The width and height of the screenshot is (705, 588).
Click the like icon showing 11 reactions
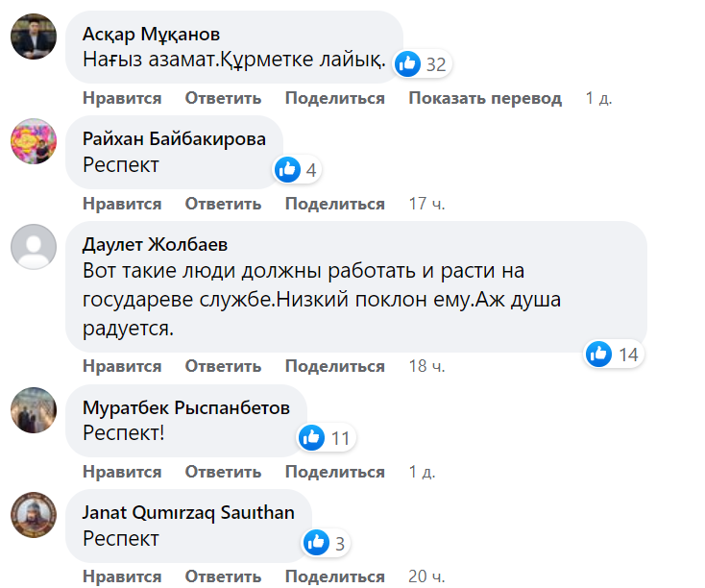click(312, 438)
